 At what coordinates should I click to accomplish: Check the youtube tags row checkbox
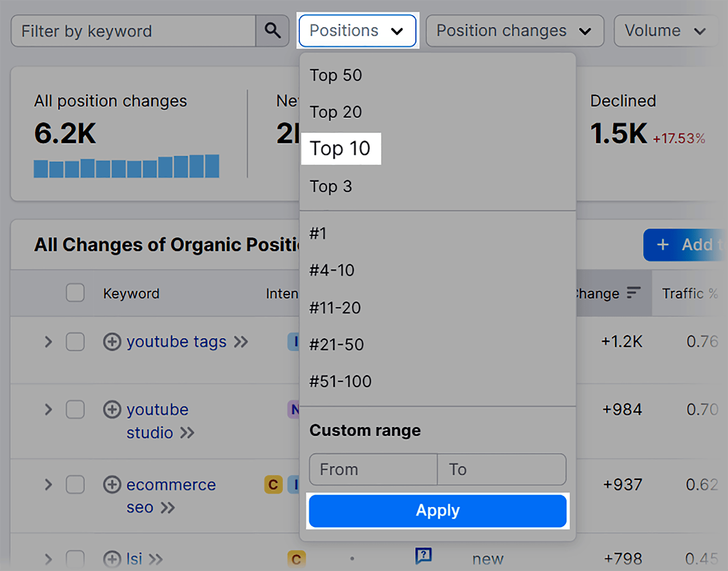pyautogui.click(x=75, y=342)
